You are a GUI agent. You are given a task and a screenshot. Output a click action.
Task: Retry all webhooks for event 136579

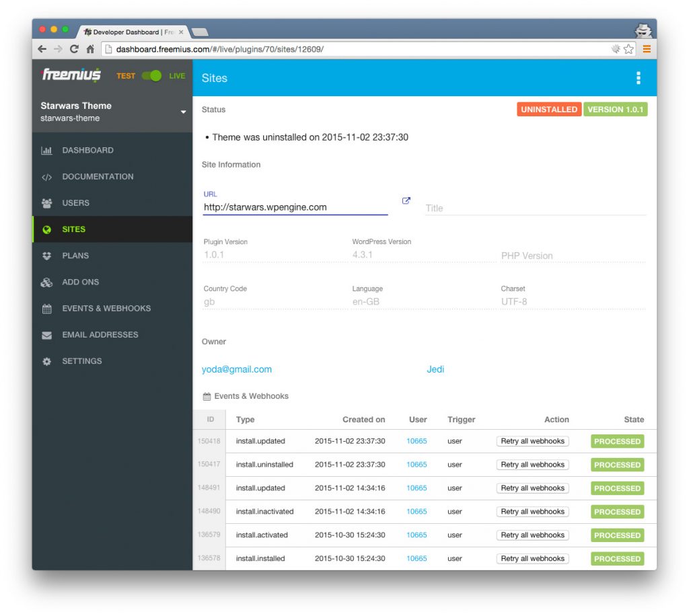tap(533, 535)
